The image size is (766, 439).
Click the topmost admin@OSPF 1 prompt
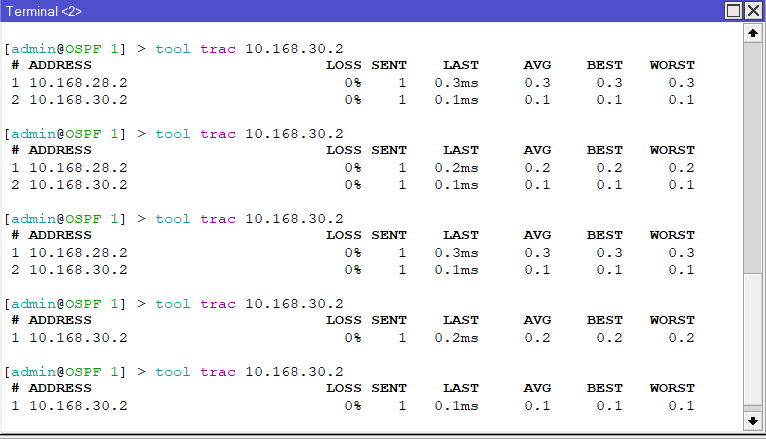[66, 49]
